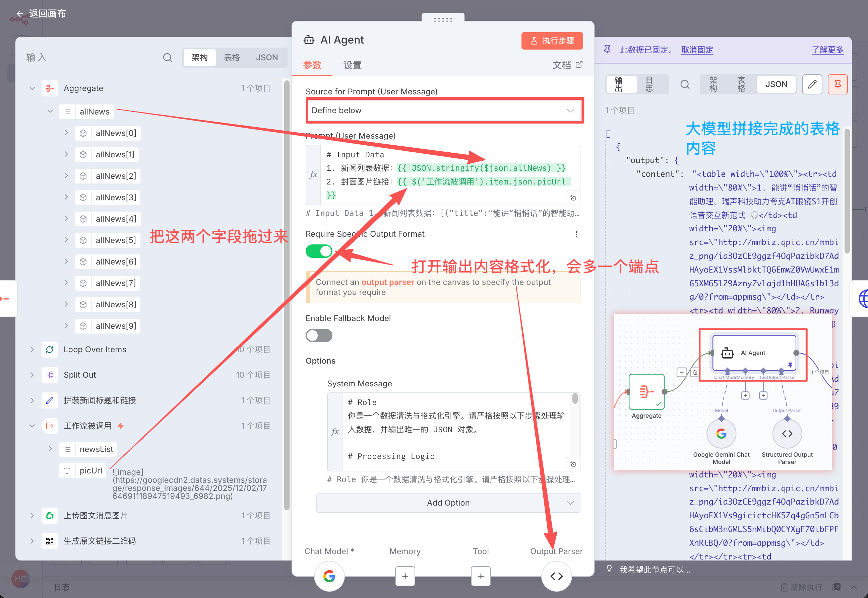Image resolution: width=868 pixels, height=598 pixels.
Task: Switch to the 设置 tab
Action: (x=352, y=65)
